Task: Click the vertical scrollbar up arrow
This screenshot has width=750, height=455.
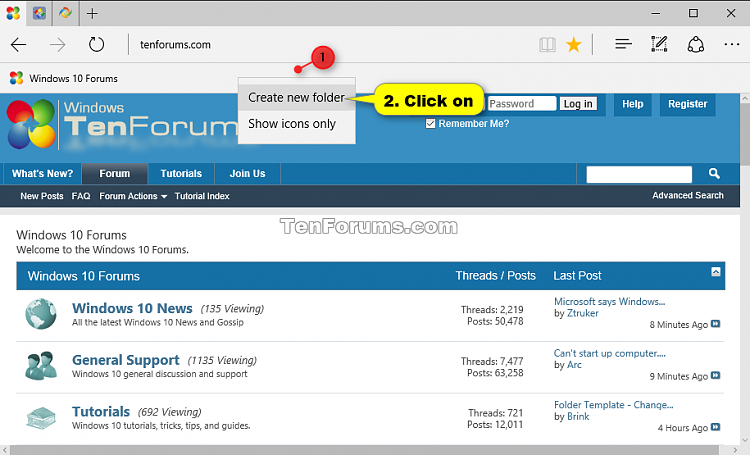Action: 745,99
